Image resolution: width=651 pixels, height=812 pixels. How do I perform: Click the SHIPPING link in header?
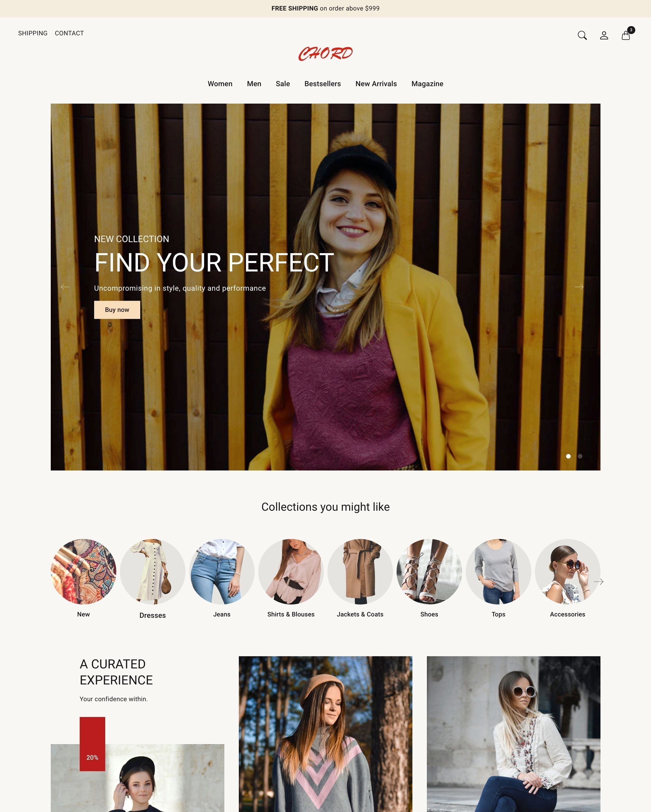(33, 33)
